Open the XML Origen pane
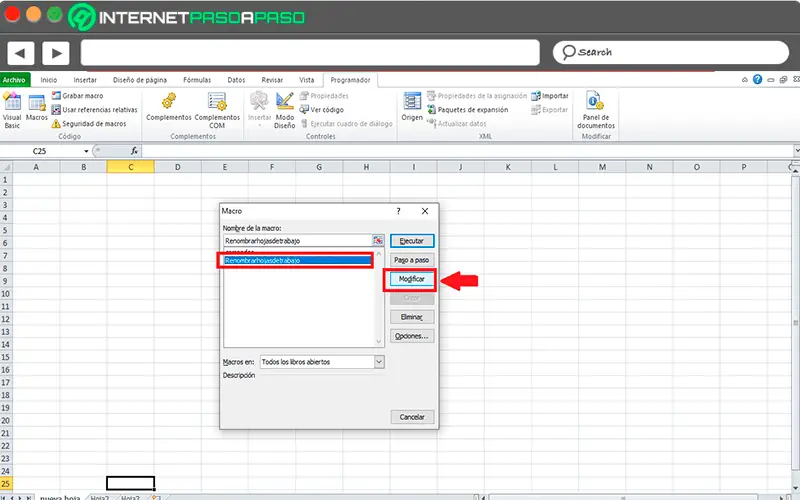Image resolution: width=800 pixels, height=500 pixels. click(412, 107)
